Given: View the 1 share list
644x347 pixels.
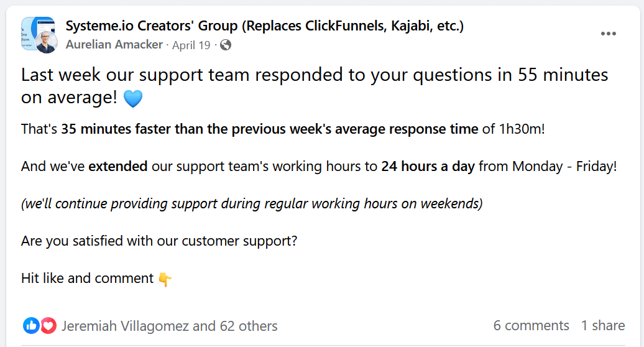Looking at the screenshot, I should coord(603,325).
